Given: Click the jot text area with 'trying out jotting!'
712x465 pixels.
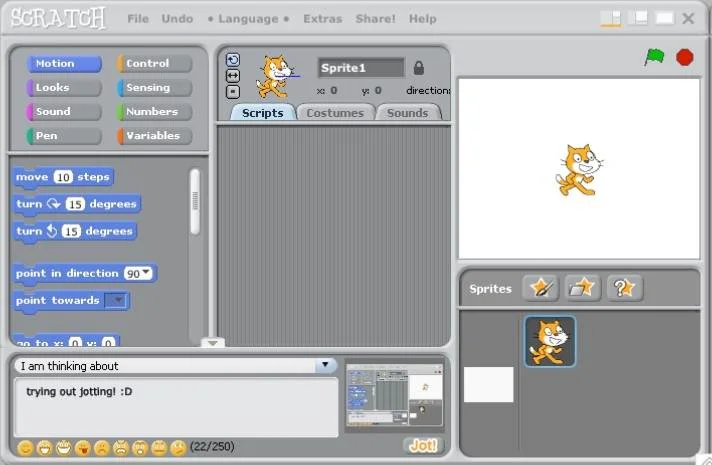Looking at the screenshot, I should [177, 407].
